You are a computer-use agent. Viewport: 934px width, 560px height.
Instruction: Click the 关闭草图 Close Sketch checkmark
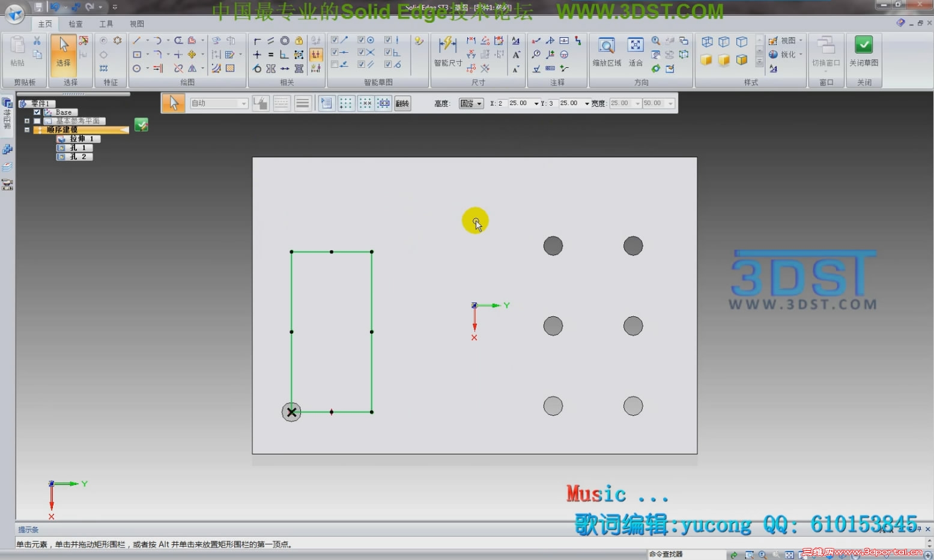[864, 52]
